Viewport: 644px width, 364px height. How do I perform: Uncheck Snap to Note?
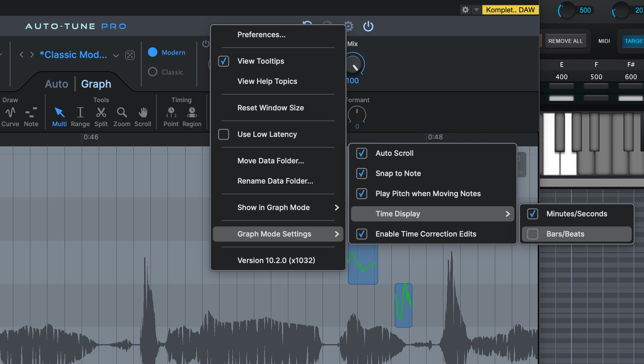click(x=361, y=173)
